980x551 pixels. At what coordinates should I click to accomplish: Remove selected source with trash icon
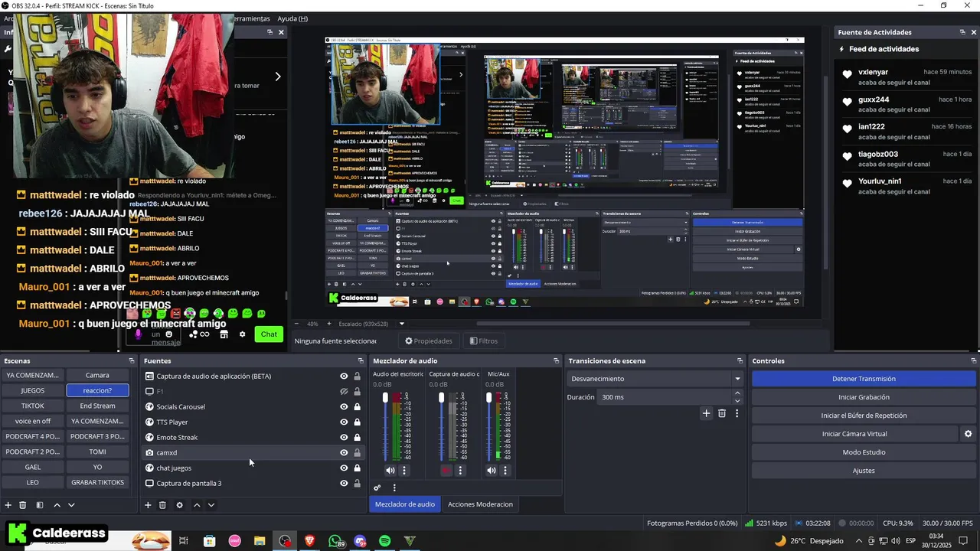click(x=162, y=505)
